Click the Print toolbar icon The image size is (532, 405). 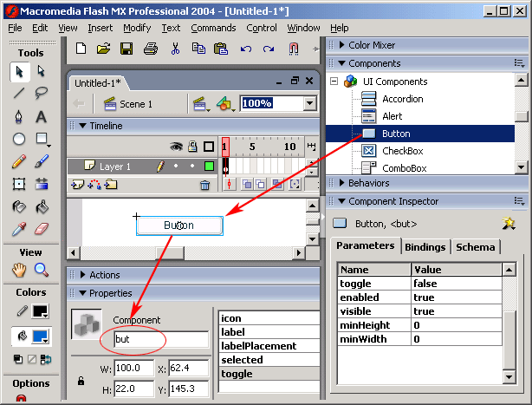click(151, 49)
